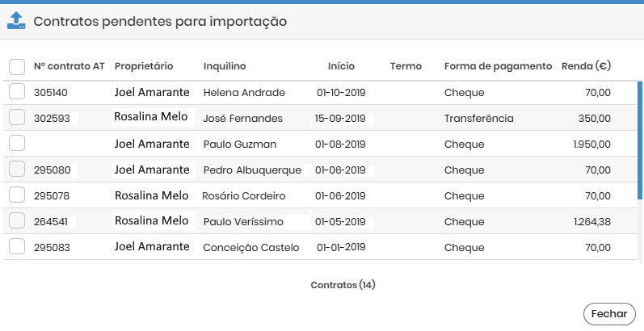Screen dimensions: 644x331
Task: Check the box for contract 305140
Action: [17, 92]
